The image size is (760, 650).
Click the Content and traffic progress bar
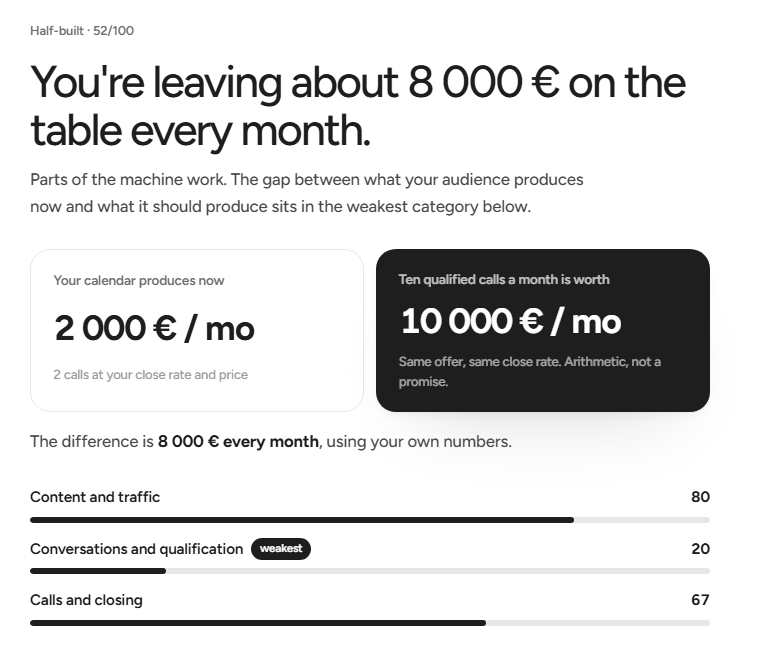click(370, 520)
